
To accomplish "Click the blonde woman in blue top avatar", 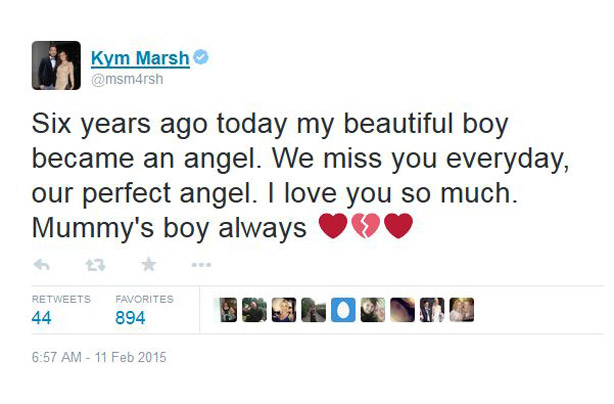I will pyautogui.click(x=284, y=310).
